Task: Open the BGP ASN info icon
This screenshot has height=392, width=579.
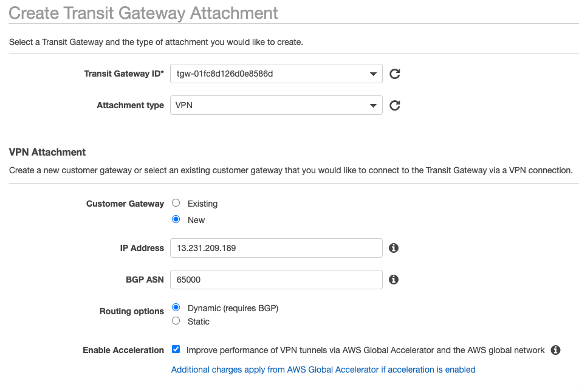Action: pos(394,280)
